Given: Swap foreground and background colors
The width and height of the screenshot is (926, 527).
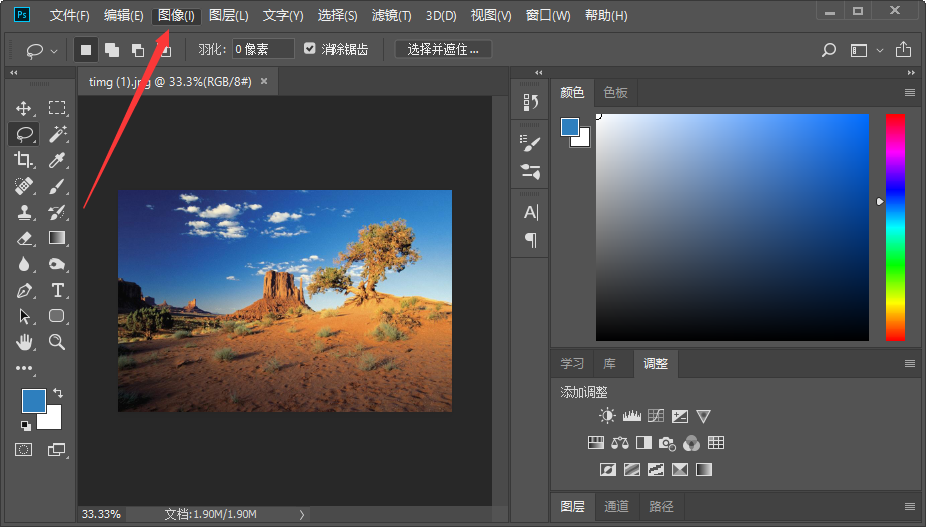Looking at the screenshot, I should [x=58, y=393].
